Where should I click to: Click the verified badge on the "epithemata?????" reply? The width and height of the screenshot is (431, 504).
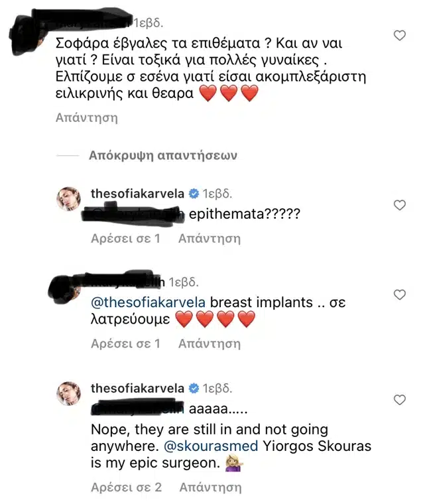(x=194, y=194)
